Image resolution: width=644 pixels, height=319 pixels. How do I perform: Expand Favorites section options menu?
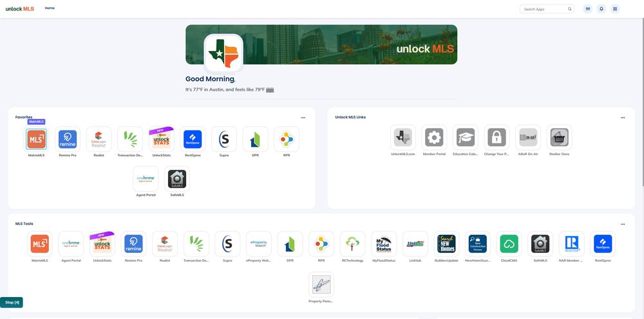point(303,118)
